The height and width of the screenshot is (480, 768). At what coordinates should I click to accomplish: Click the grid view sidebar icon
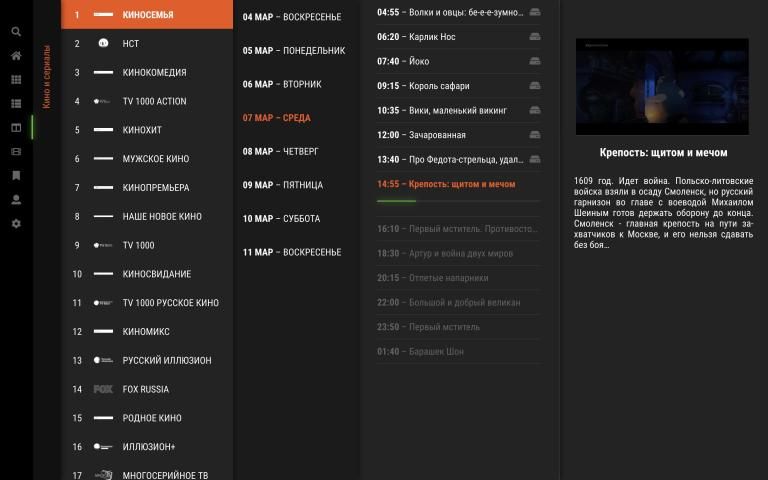[x=15, y=80]
